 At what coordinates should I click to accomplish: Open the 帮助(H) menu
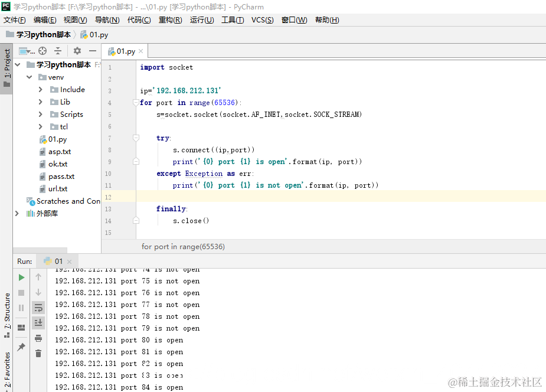[327, 20]
